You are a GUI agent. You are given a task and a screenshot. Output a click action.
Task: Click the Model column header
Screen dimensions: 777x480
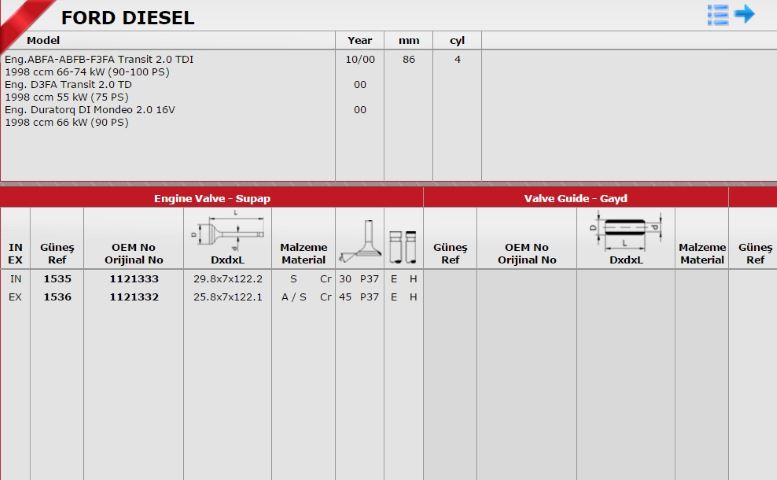pyautogui.click(x=43, y=41)
